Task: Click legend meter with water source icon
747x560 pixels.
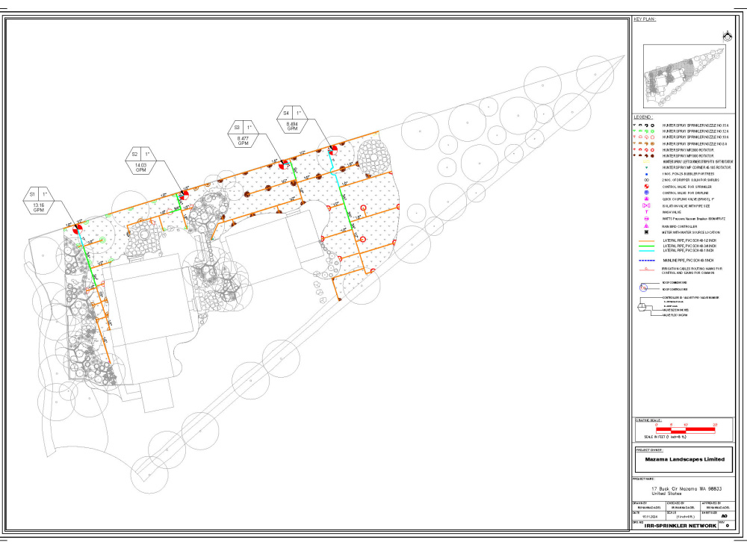Action: (x=646, y=232)
